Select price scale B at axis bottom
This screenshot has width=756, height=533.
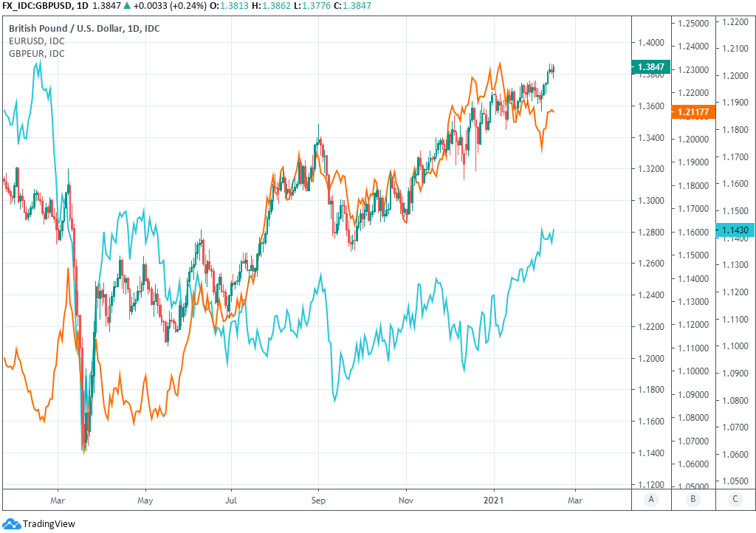coord(693,499)
